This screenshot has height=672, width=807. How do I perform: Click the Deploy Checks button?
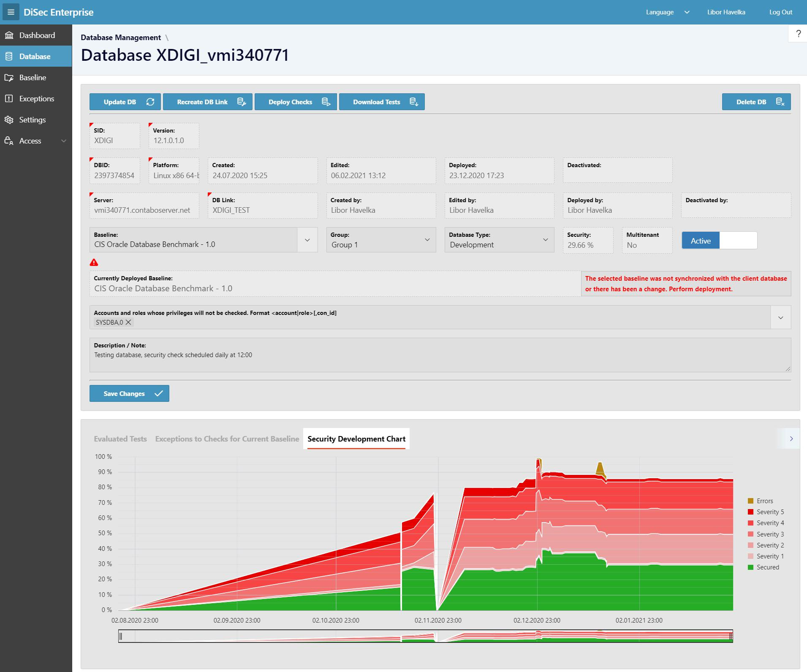pyautogui.click(x=296, y=102)
